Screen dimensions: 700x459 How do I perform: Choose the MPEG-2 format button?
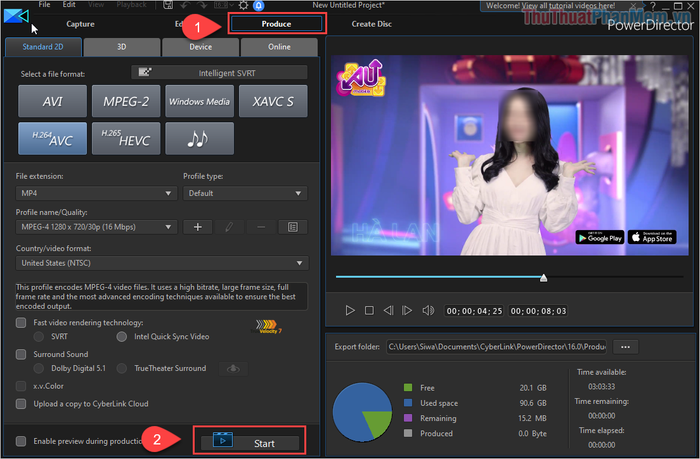point(126,101)
